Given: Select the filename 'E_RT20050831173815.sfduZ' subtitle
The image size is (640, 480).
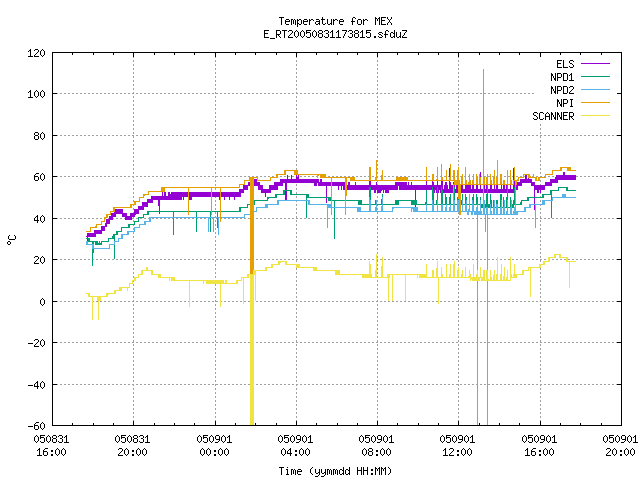Looking at the screenshot, I should point(335,34).
